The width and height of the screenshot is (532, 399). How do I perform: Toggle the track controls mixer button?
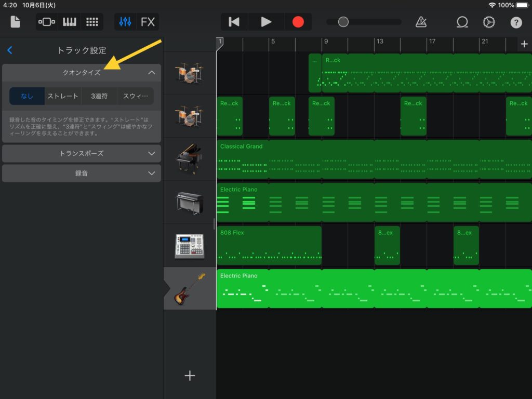(x=125, y=22)
